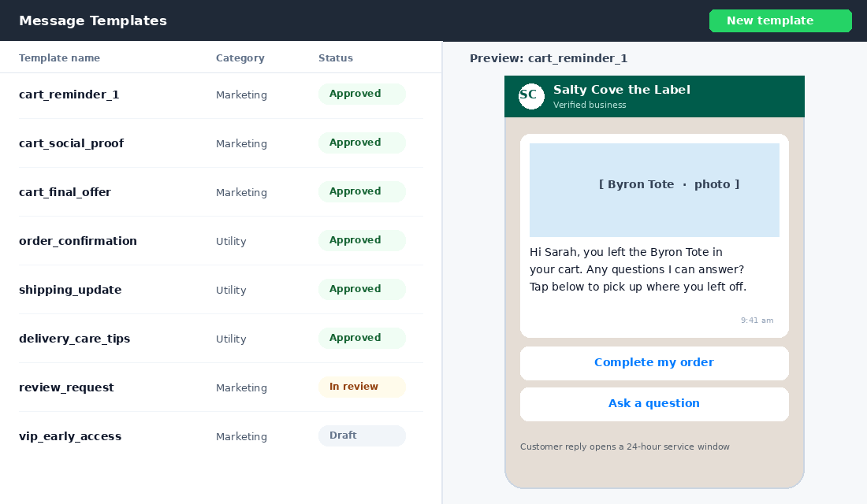The height and width of the screenshot is (504, 867).
Task: Click Marketing category of cart_final_offer
Action: (x=241, y=192)
